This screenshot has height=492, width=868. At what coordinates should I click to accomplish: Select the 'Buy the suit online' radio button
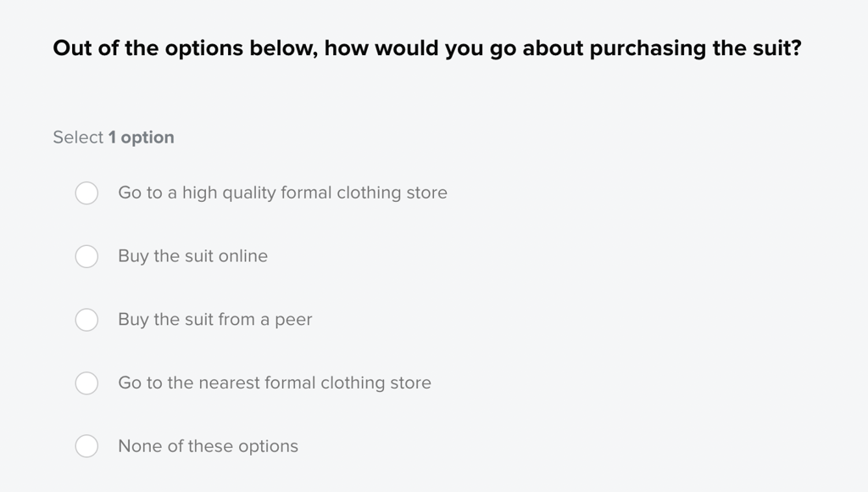(x=87, y=256)
